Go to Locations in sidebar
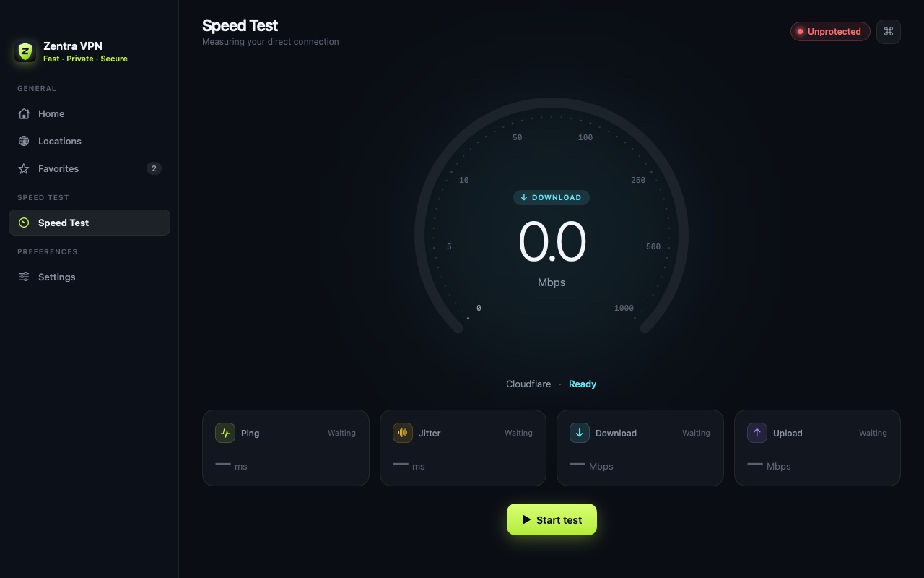The height and width of the screenshot is (578, 924). (90, 141)
